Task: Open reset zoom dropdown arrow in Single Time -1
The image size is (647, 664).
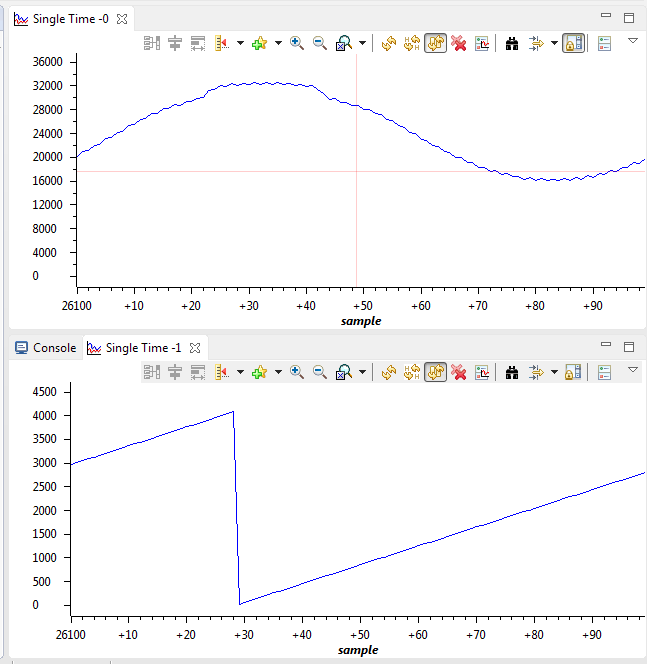Action: tap(362, 372)
